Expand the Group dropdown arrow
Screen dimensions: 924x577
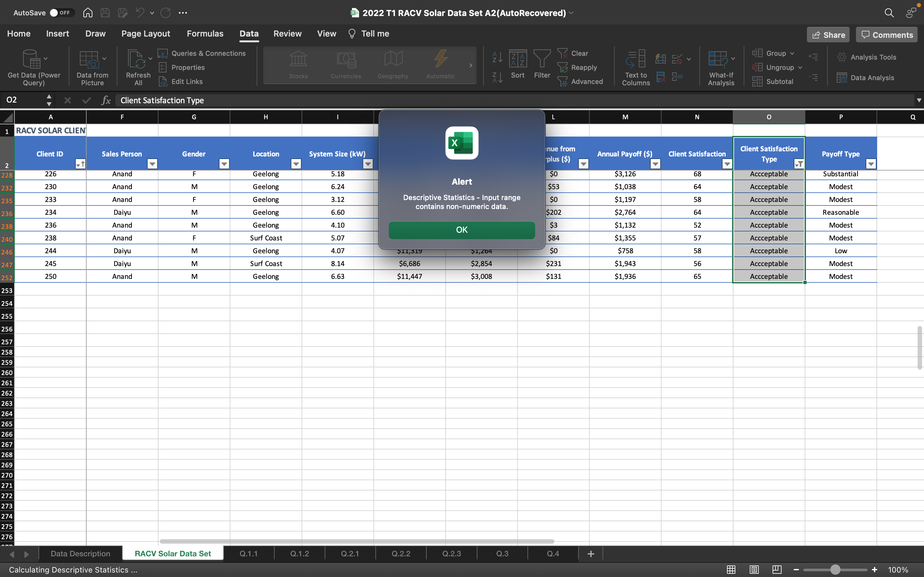click(792, 54)
